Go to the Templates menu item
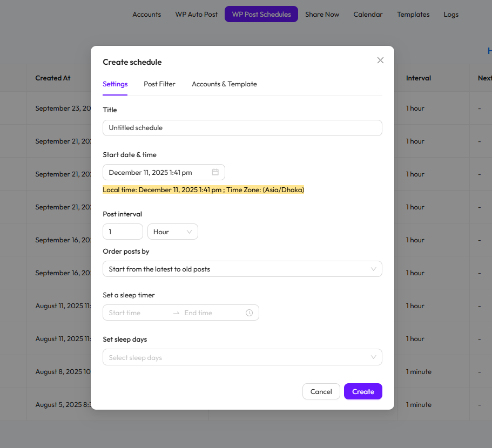The image size is (492, 448). 413,15
